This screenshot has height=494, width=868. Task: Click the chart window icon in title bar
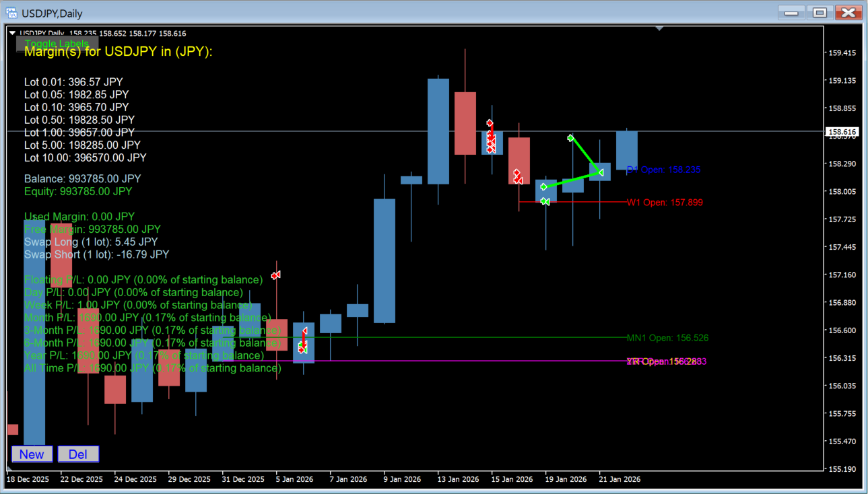click(x=11, y=13)
